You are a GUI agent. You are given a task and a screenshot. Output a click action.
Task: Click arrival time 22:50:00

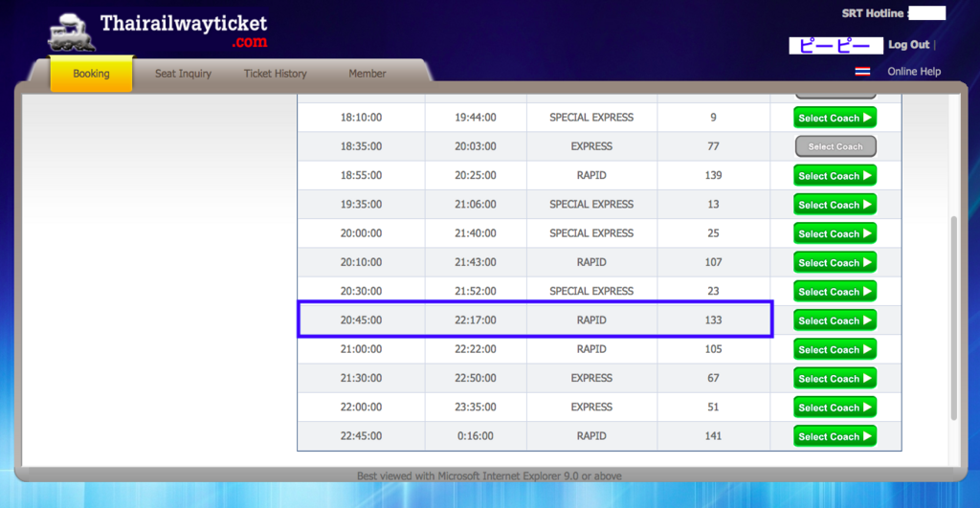click(475, 378)
